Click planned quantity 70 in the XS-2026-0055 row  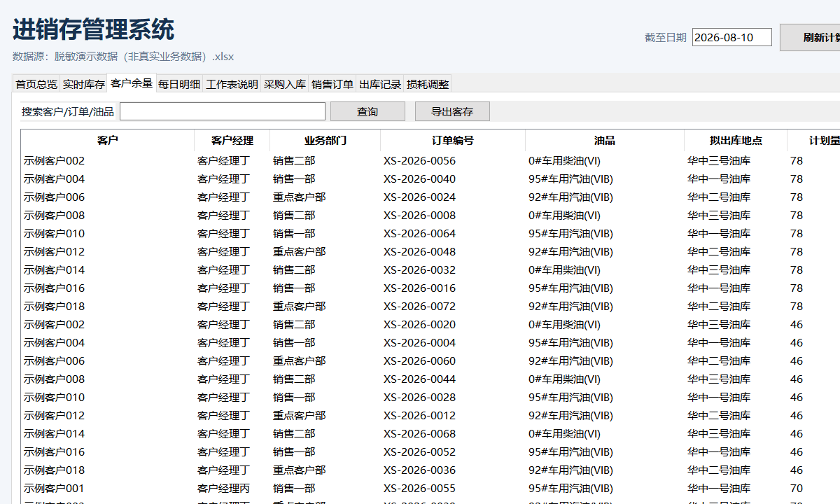(x=797, y=488)
